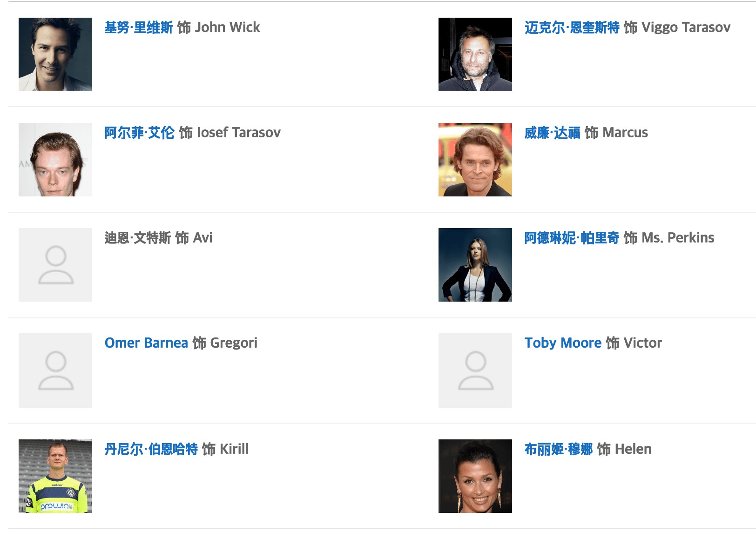Screen dimensions: 756x539
Task: Click the placeholder avatar for Victor
Action: [x=475, y=371]
